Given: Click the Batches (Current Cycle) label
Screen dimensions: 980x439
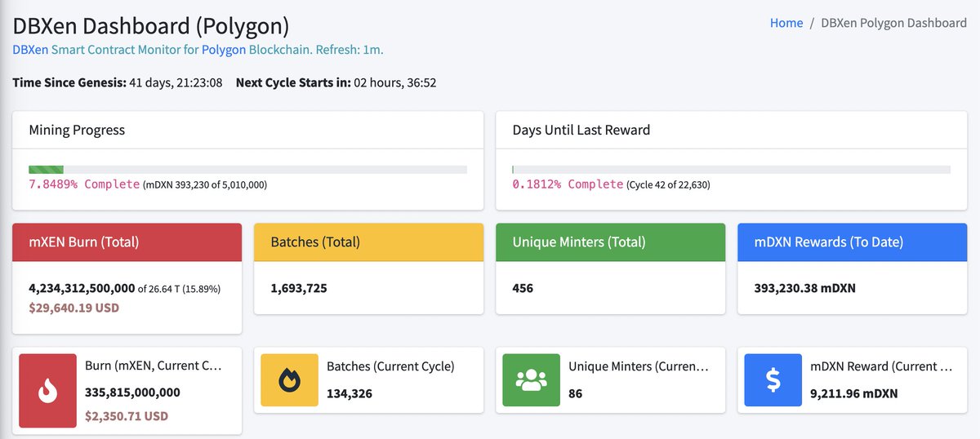Looking at the screenshot, I should (x=390, y=366).
